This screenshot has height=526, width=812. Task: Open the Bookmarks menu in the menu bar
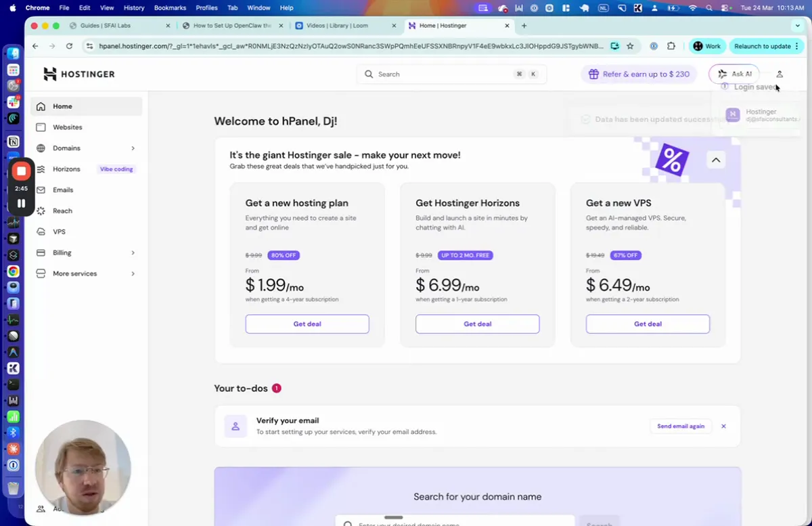170,7
